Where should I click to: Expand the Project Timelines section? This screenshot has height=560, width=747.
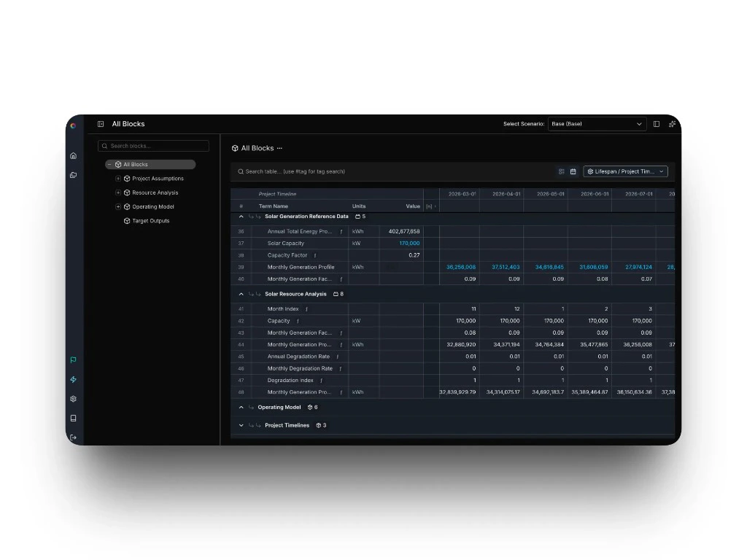click(241, 425)
